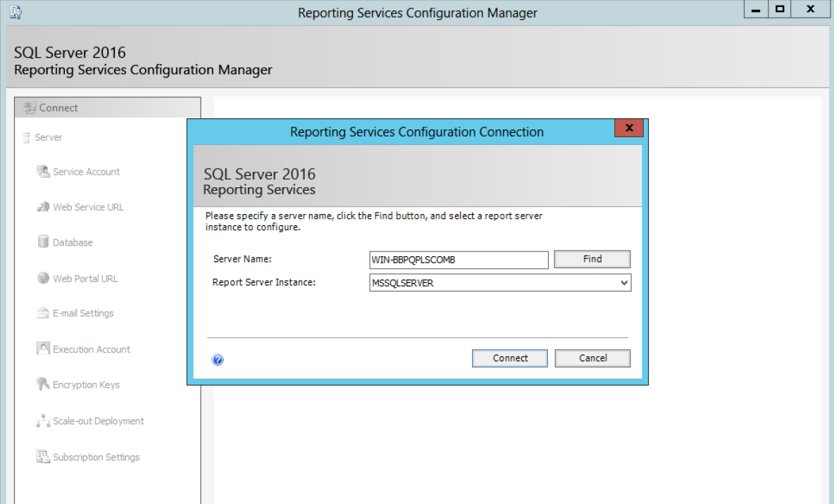Click the Database cylinder icon
The width and height of the screenshot is (834, 504).
[43, 242]
